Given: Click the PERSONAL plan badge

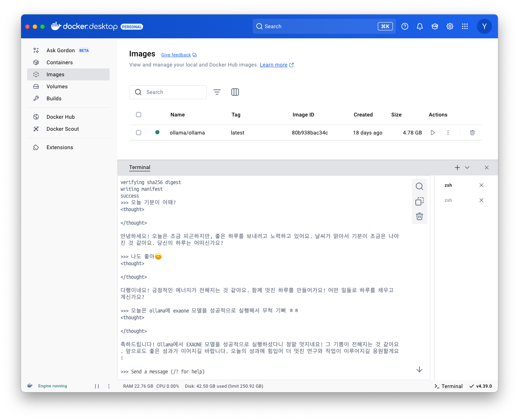Looking at the screenshot, I should tap(132, 27).
